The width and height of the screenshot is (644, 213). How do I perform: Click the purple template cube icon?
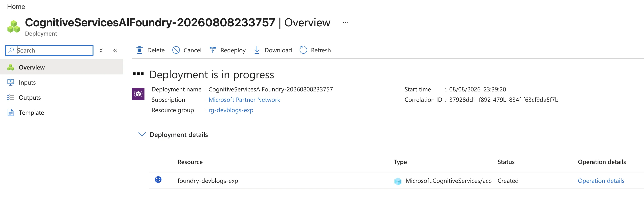(x=138, y=94)
